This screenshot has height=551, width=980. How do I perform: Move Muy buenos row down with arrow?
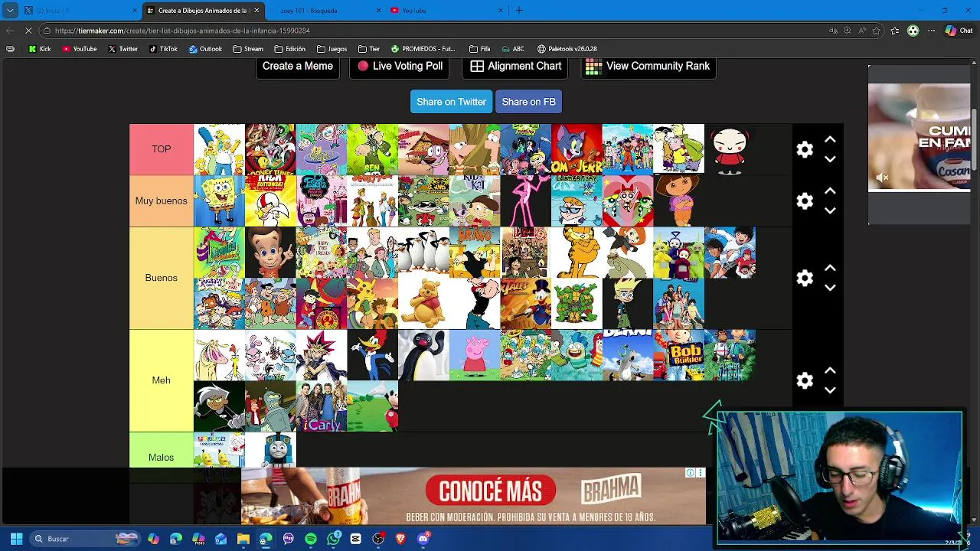click(x=830, y=210)
